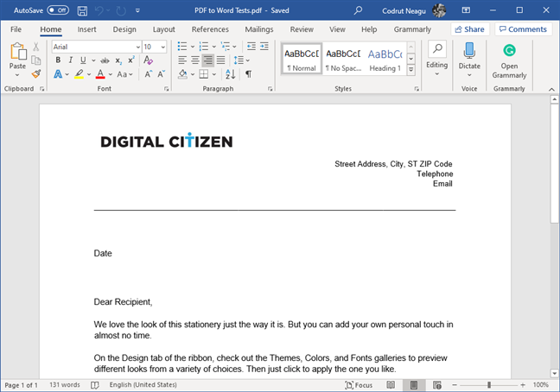Screen dimensions: 560x392
Task: Click the text highlight color button
Action: pos(79,74)
